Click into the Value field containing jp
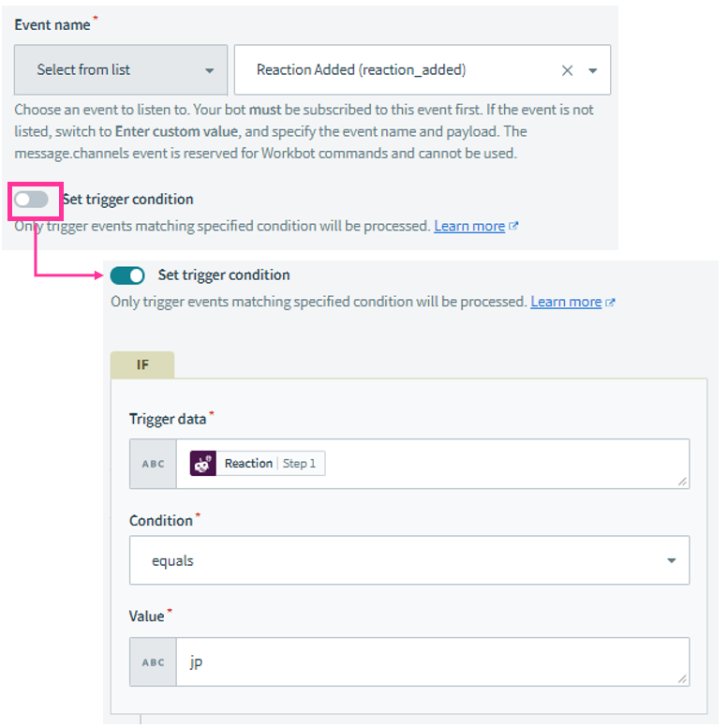 (432, 662)
